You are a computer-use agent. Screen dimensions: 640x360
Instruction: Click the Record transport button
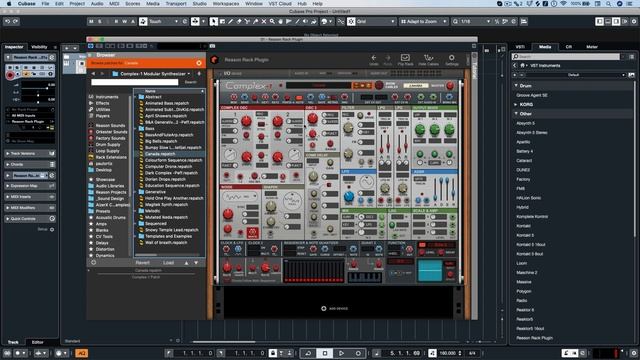click(358, 353)
